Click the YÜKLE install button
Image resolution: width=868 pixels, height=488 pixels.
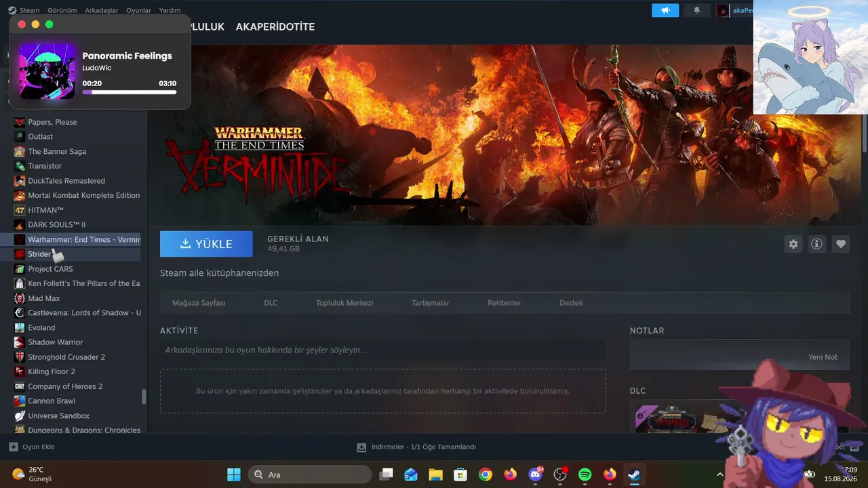(x=206, y=244)
